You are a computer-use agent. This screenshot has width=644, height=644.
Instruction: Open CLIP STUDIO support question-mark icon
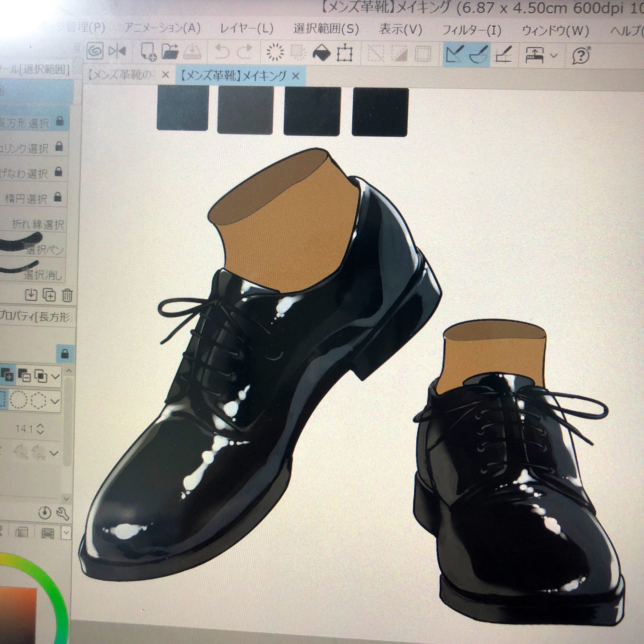(581, 56)
